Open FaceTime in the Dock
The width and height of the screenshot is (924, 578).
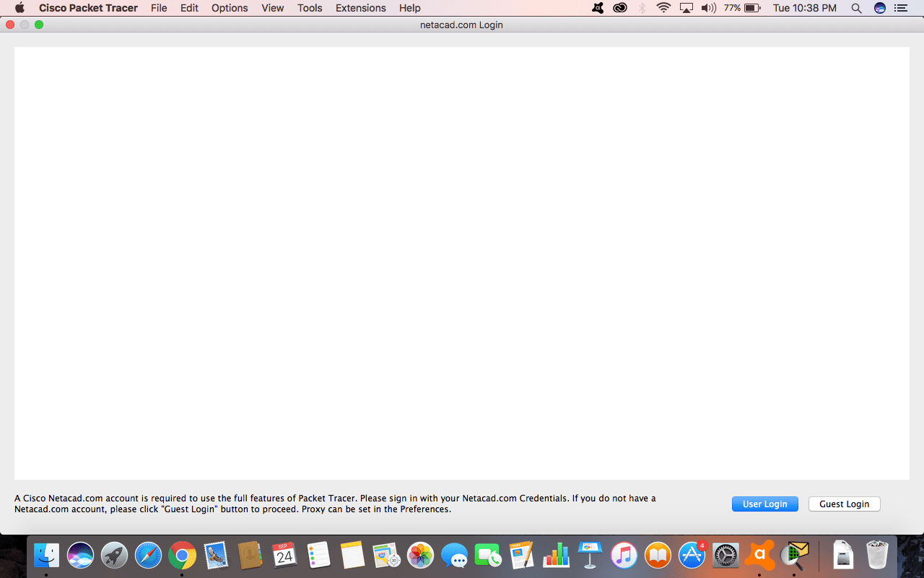(488, 555)
